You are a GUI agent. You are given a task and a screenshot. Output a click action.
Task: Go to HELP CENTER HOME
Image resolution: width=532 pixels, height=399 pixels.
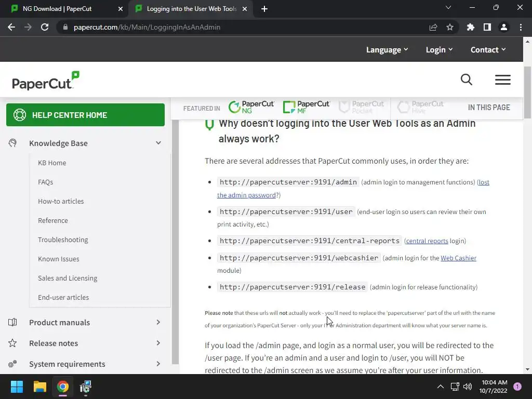pos(86,115)
